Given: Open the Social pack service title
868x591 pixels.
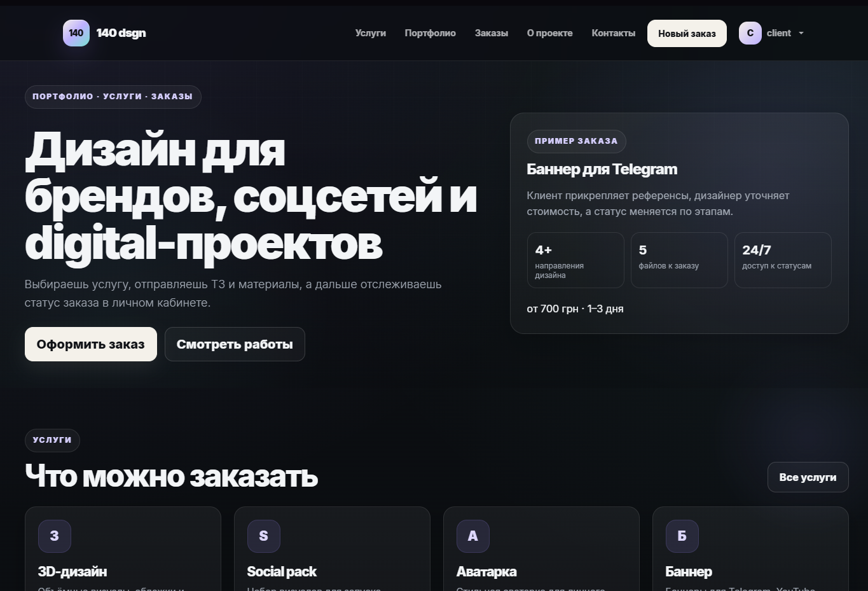Looking at the screenshot, I should pyautogui.click(x=282, y=571).
